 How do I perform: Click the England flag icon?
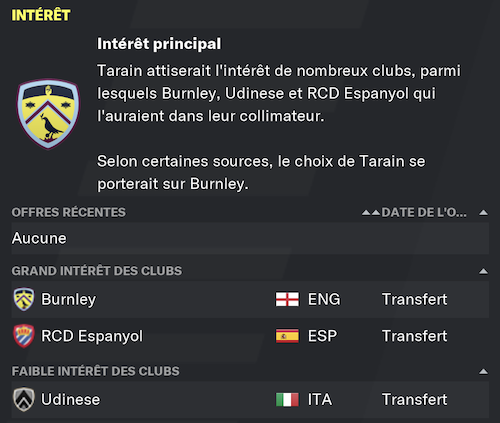tap(287, 299)
